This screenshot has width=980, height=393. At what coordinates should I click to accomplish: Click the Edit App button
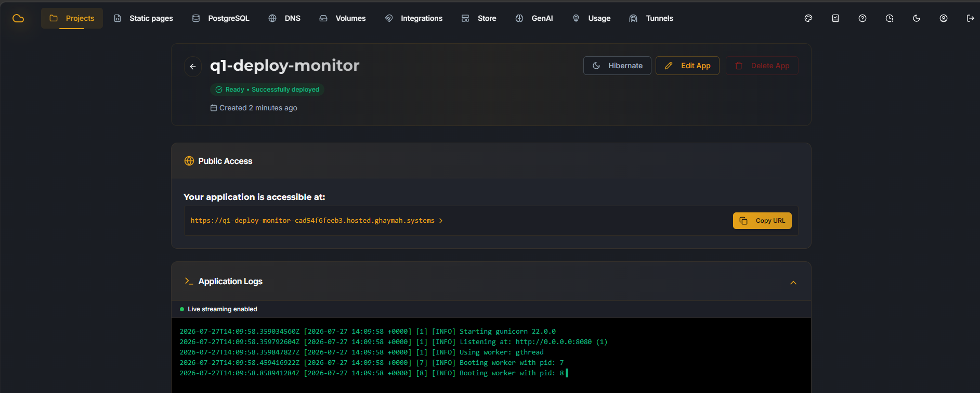coord(687,66)
